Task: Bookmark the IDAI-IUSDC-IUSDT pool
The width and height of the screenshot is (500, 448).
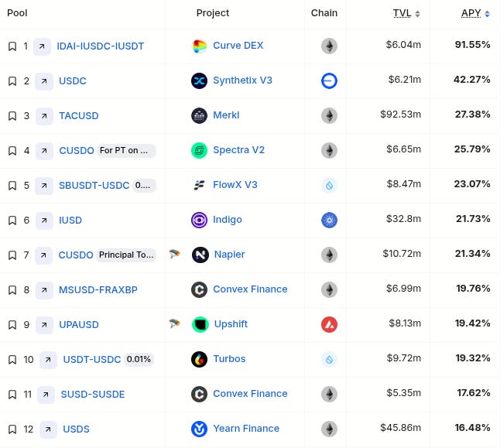Action: coord(12,46)
